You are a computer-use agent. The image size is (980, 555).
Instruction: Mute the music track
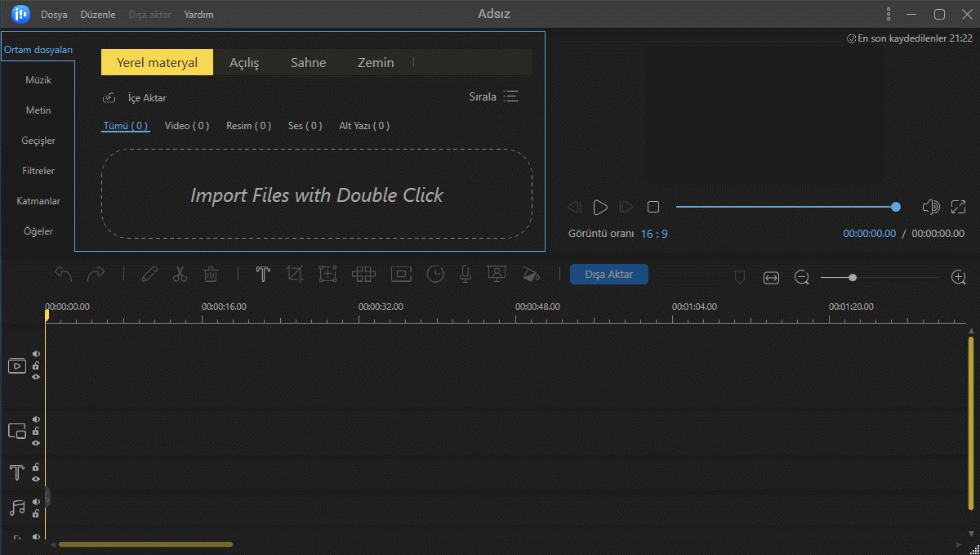click(36, 502)
